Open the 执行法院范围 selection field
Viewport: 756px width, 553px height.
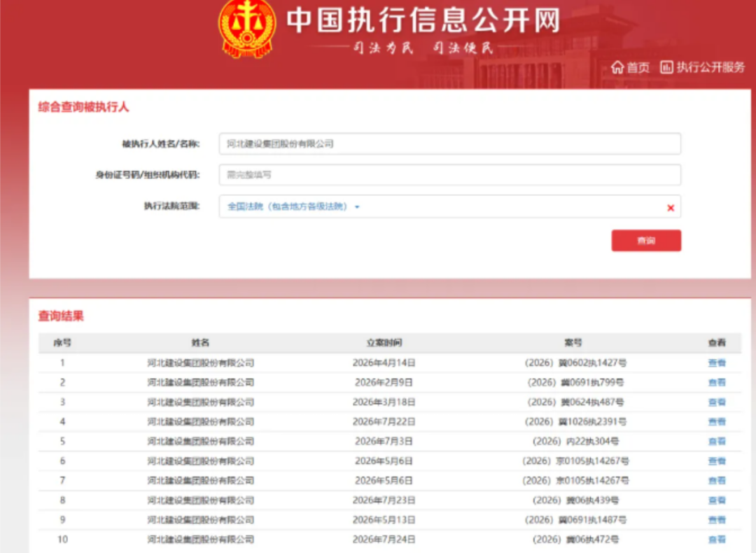pyautogui.click(x=450, y=206)
